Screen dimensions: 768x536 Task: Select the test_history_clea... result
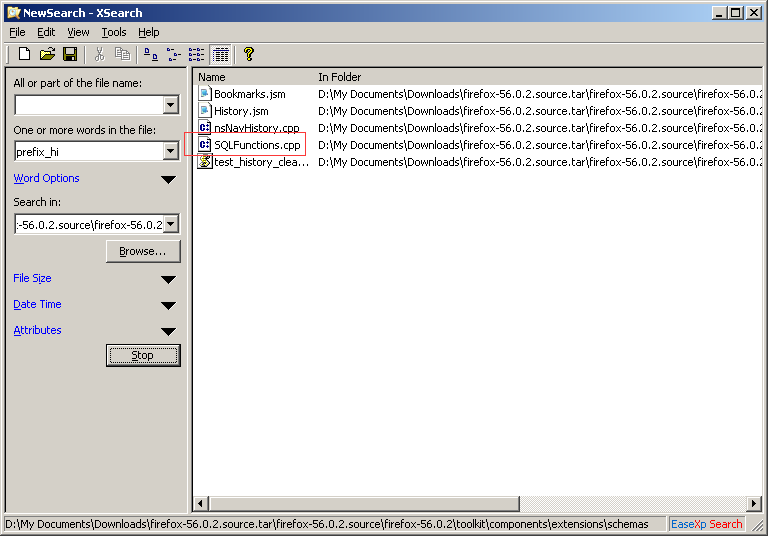[262, 162]
